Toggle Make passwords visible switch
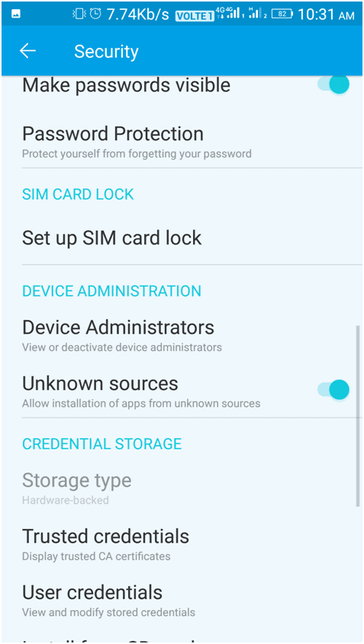Image resolution: width=364 pixels, height=644 pixels. (x=333, y=85)
